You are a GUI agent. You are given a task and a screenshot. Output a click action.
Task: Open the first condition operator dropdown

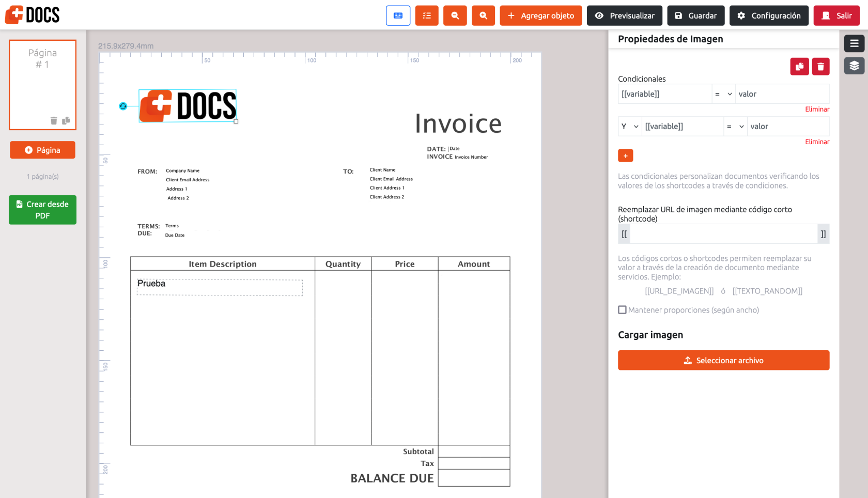(723, 94)
